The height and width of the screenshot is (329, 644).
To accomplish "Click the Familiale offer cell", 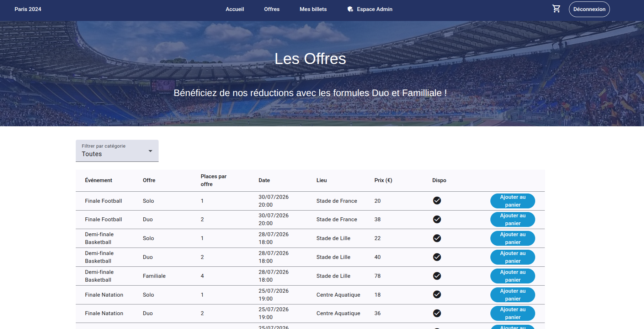I will coord(154,276).
